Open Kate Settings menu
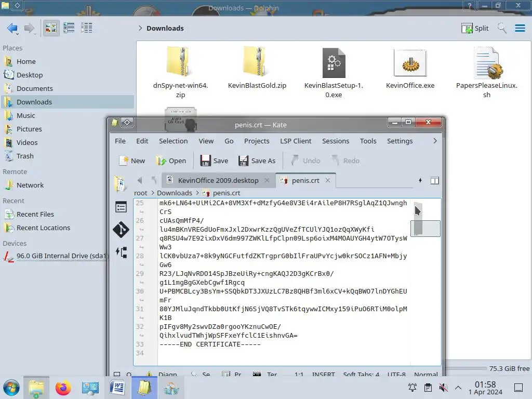 400,141
